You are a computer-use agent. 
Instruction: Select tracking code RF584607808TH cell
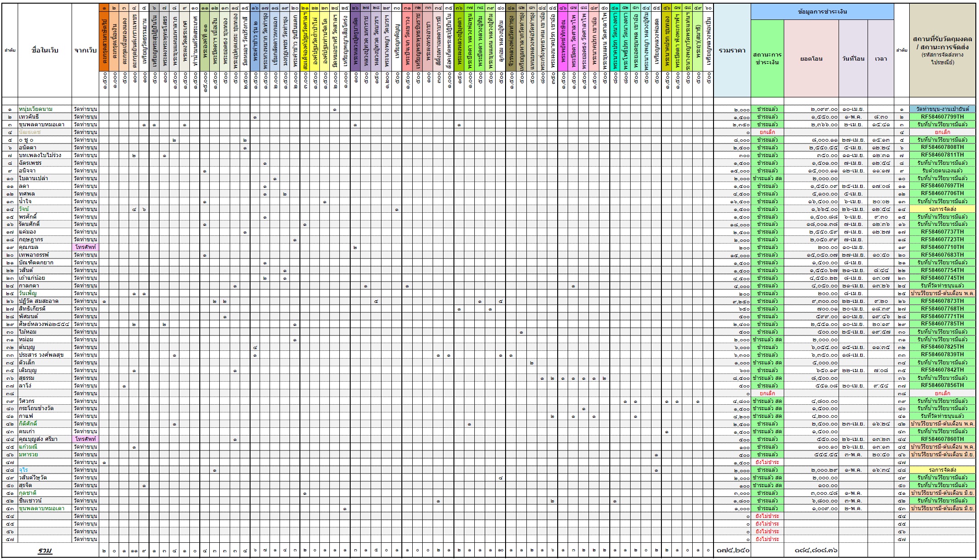(942, 148)
